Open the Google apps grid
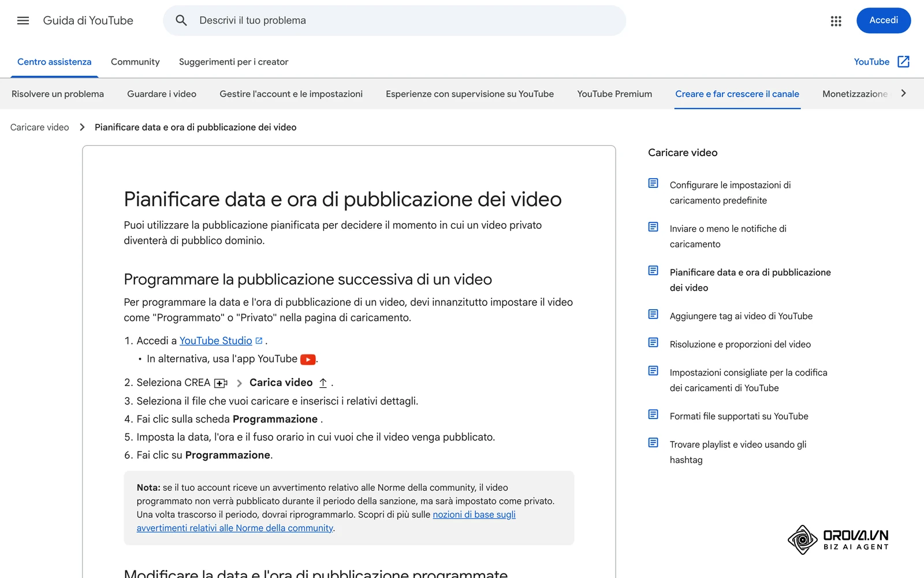 (836, 21)
